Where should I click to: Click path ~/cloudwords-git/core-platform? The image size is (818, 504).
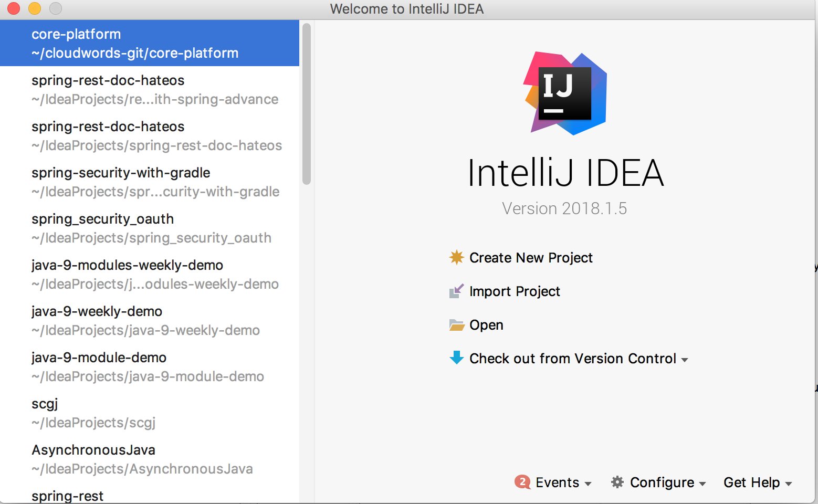click(135, 53)
